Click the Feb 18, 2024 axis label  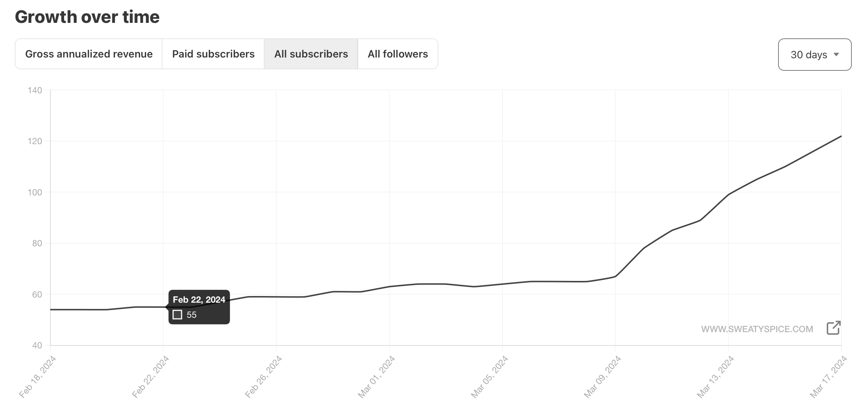click(38, 377)
